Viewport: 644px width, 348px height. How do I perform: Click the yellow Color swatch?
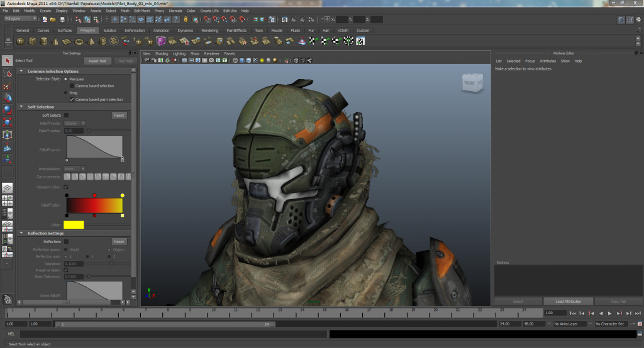[x=74, y=224]
